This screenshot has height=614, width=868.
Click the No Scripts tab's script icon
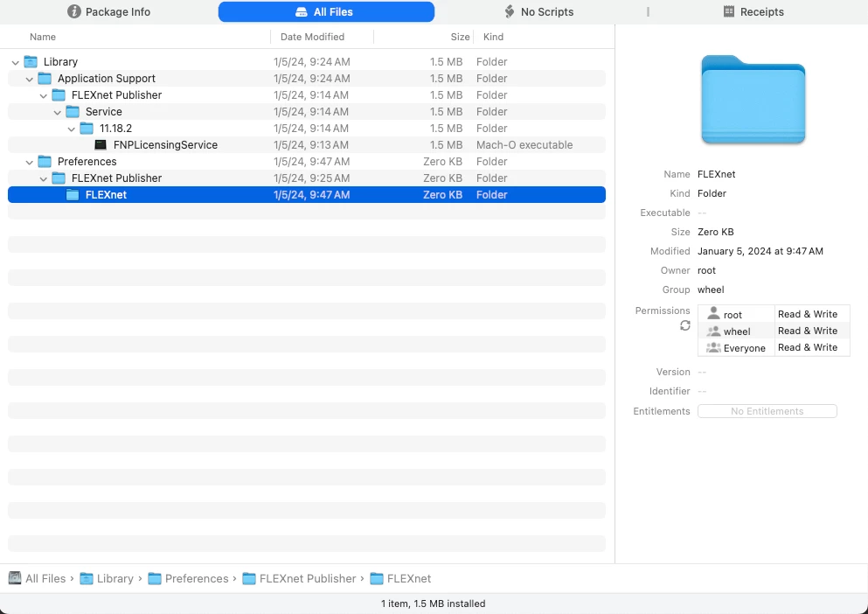point(510,11)
